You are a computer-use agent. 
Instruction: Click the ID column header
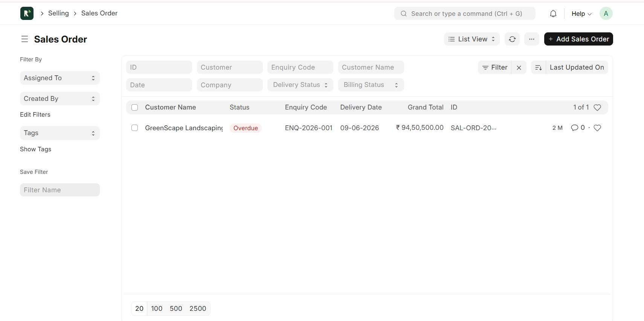[x=454, y=107]
